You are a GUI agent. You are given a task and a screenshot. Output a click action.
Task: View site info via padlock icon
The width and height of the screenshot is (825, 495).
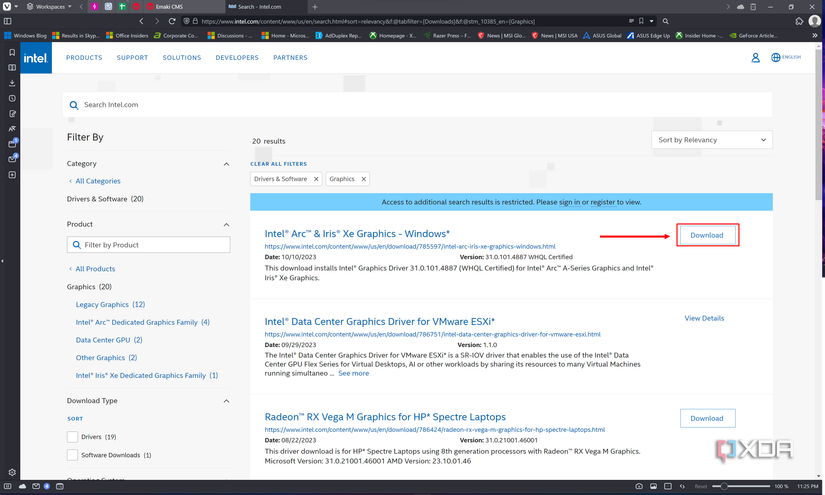(195, 21)
